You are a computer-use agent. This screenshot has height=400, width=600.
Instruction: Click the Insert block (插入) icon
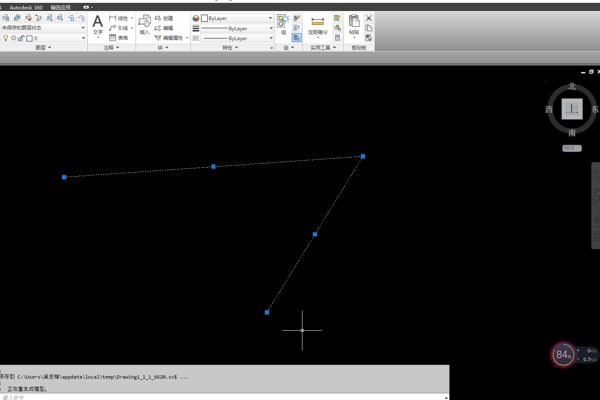point(145,24)
